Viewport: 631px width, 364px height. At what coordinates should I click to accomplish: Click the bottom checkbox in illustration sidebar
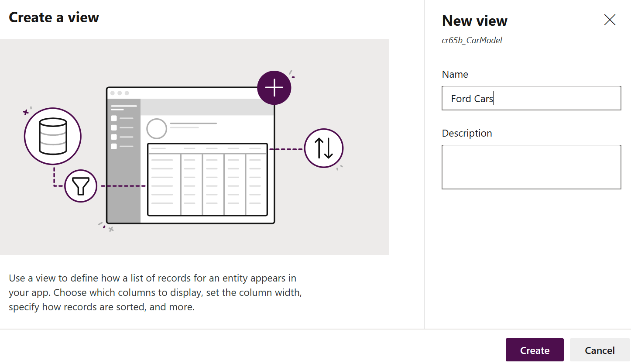coord(114,146)
